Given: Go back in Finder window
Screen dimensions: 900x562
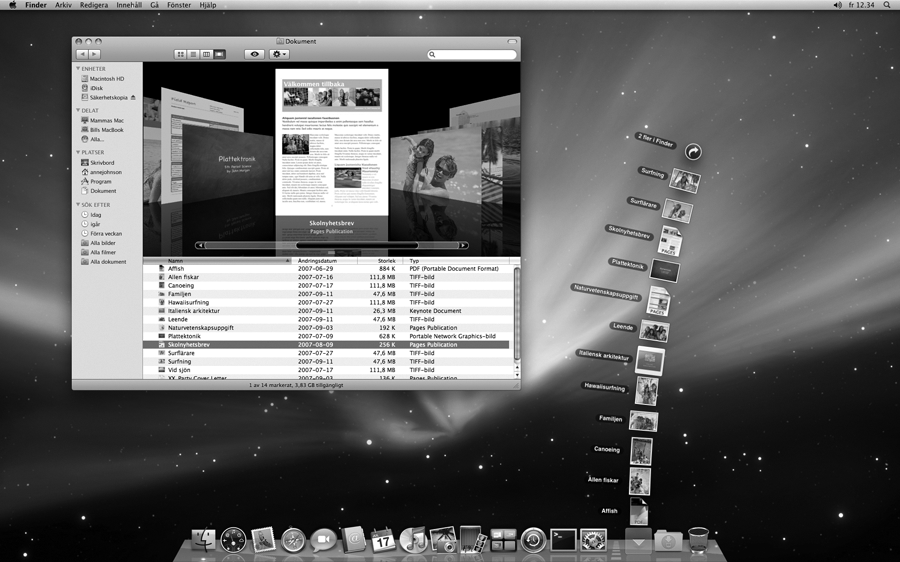Looking at the screenshot, I should (x=82, y=54).
